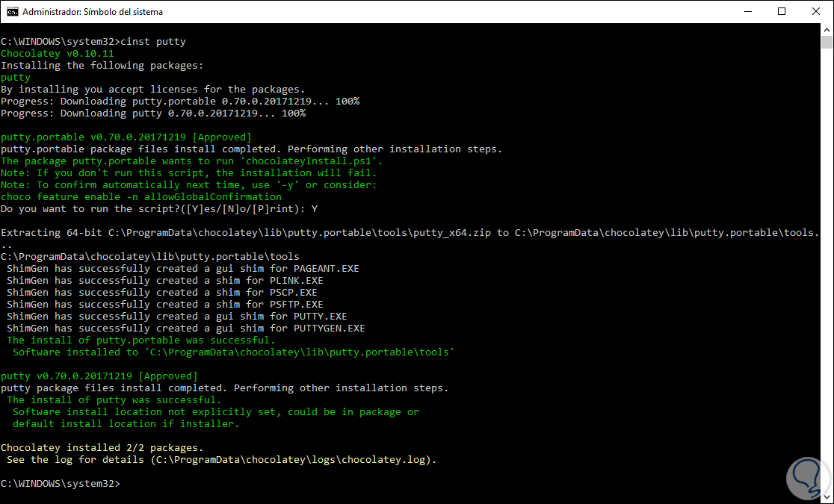This screenshot has width=834, height=504.
Task: Click the 'Chocolatey v0.10.11' line
Action: coord(58,54)
